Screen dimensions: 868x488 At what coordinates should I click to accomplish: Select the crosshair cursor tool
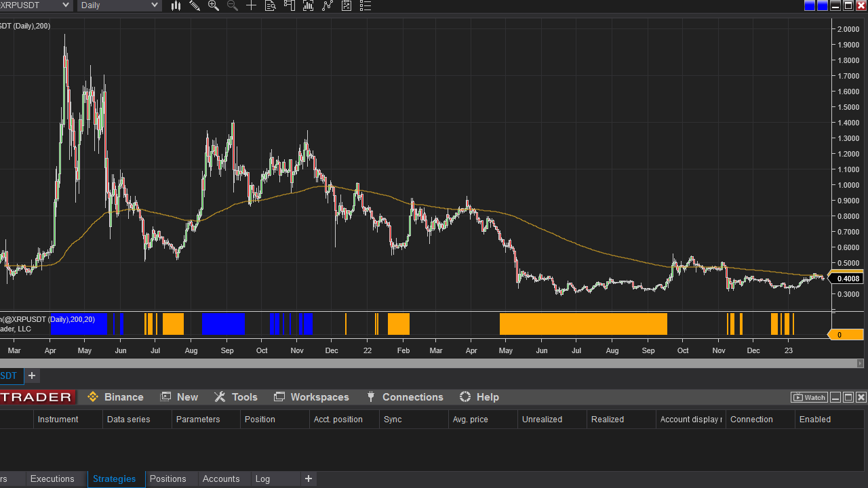(252, 5)
